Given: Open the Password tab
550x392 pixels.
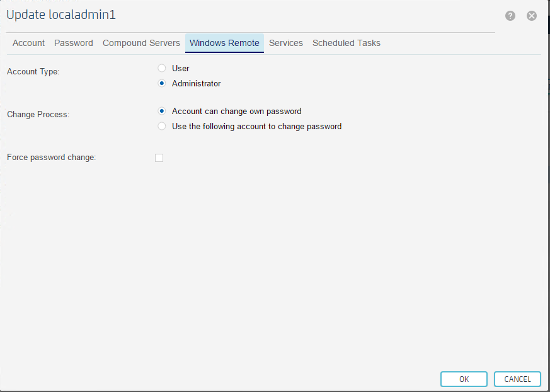Looking at the screenshot, I should click(x=74, y=43).
